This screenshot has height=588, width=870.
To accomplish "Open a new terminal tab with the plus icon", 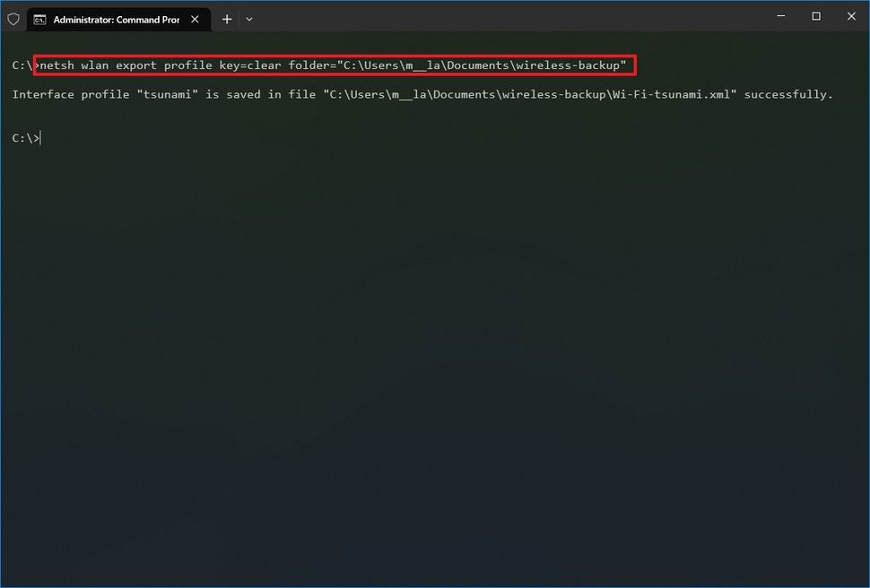I will coord(226,19).
